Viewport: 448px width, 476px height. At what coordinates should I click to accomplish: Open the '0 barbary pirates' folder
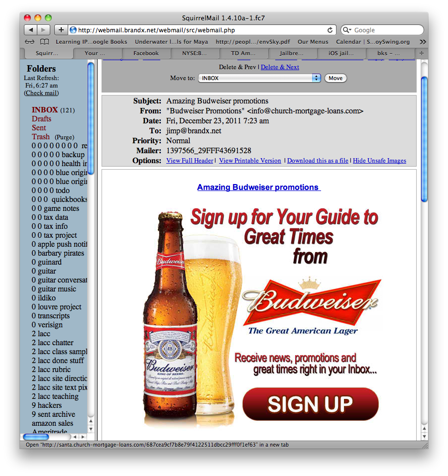[58, 253]
